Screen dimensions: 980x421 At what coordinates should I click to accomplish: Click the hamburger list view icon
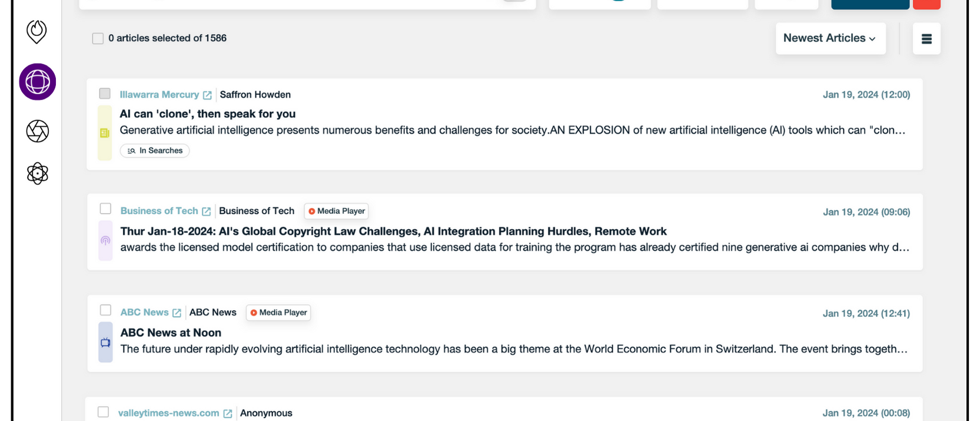click(x=926, y=39)
